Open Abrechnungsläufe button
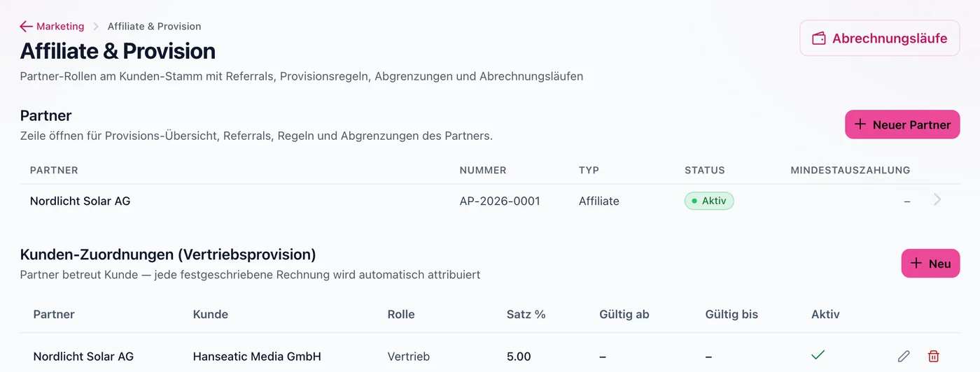The height and width of the screenshot is (372, 980). pos(880,38)
